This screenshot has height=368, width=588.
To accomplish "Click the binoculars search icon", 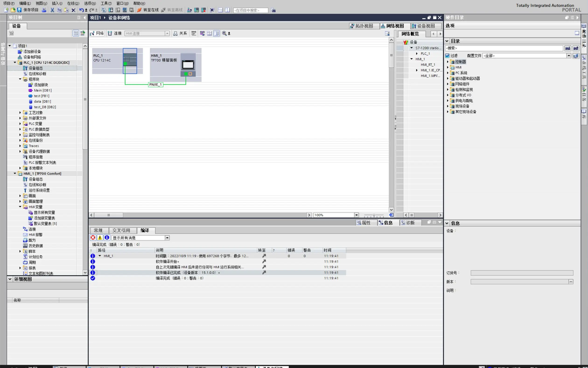I will click(x=273, y=10).
